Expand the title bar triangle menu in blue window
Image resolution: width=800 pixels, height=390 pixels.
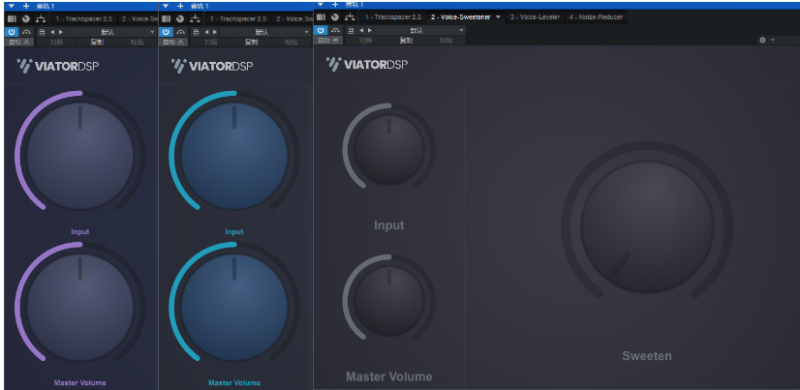coord(166,6)
